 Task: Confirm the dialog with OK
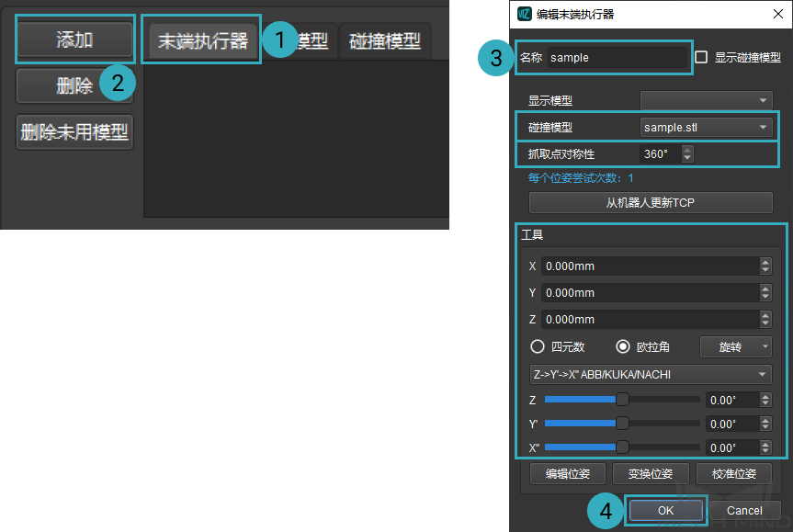pos(665,511)
